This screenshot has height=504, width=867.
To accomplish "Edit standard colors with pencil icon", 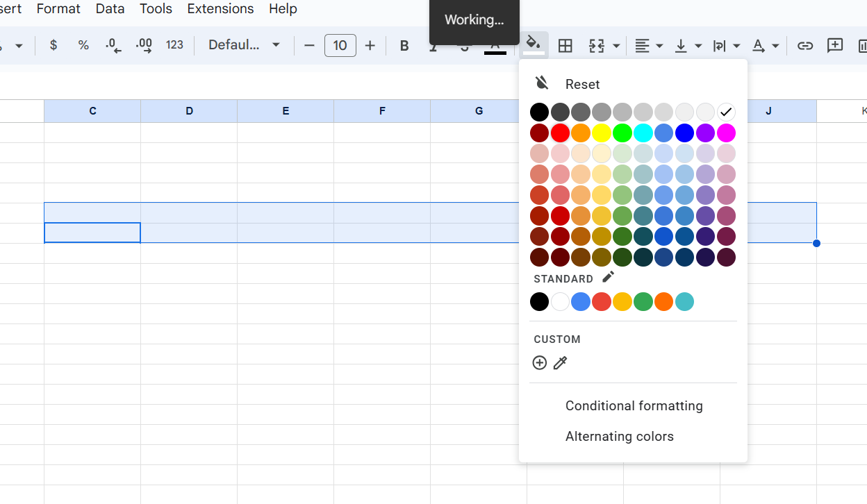I will (608, 277).
